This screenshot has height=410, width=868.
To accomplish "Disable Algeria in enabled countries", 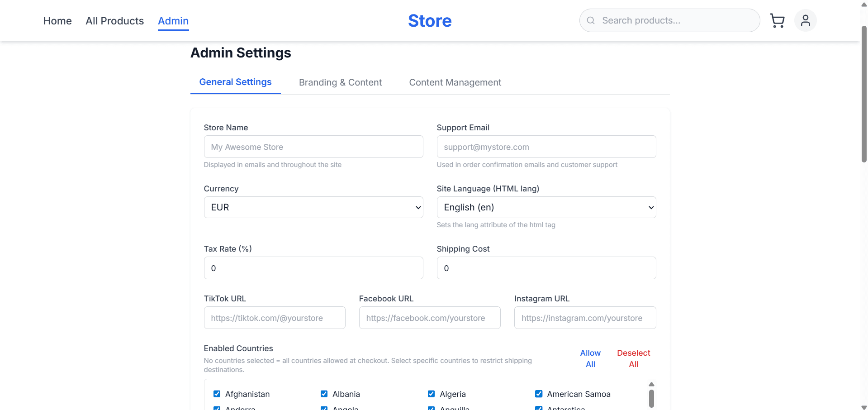I will coord(431,394).
